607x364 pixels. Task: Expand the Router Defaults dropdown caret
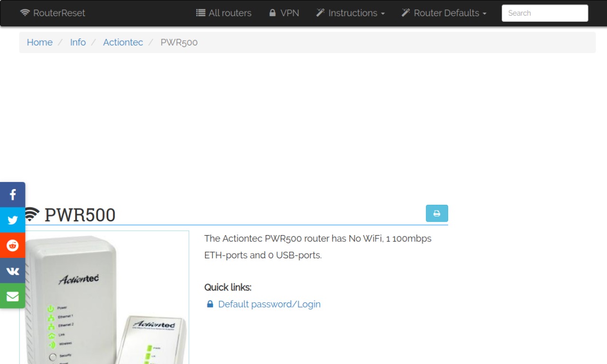click(484, 14)
